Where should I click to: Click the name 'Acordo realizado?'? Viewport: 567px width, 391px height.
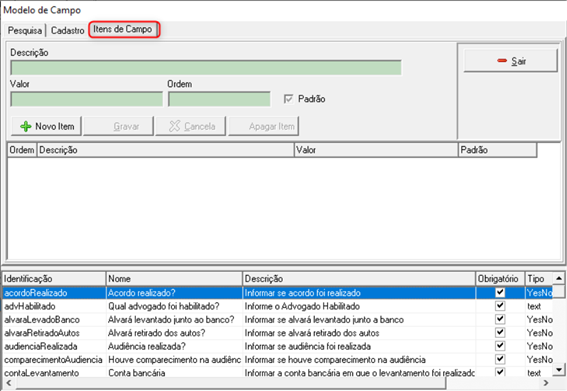141,293
